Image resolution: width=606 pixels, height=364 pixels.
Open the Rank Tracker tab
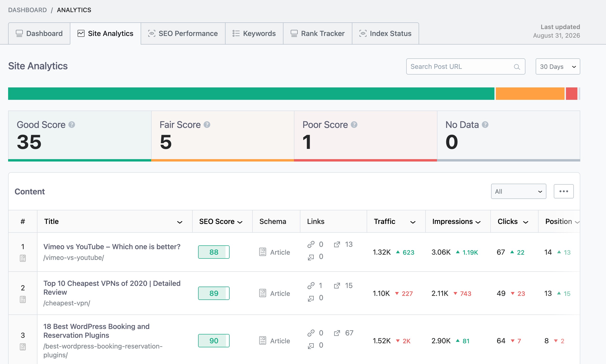pos(317,34)
